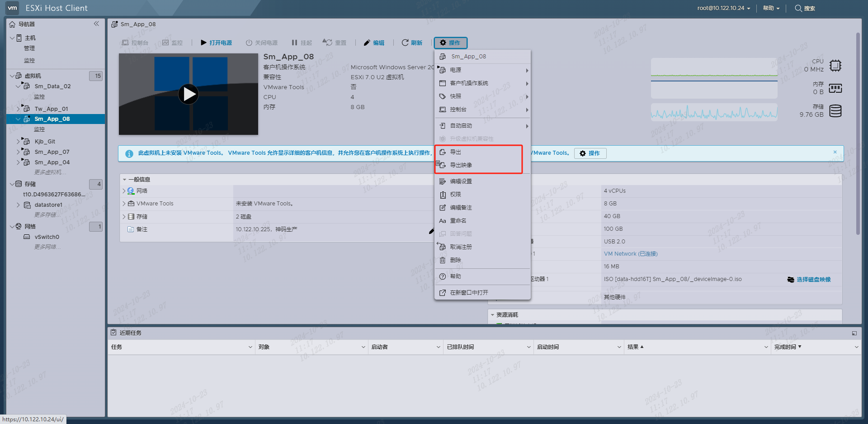This screenshot has height=424, width=868.
Task: Open the 帮助 dropdown in top bar
Action: tap(771, 8)
